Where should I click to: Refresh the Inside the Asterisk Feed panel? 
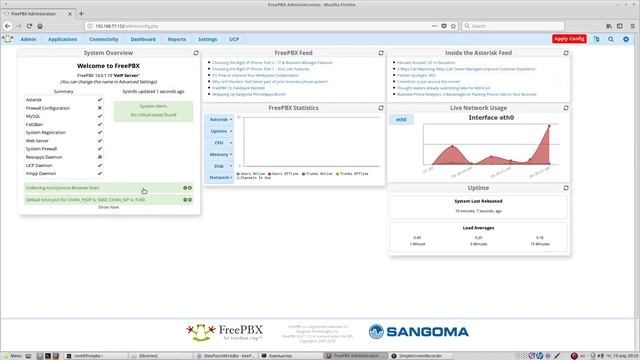pos(566,53)
